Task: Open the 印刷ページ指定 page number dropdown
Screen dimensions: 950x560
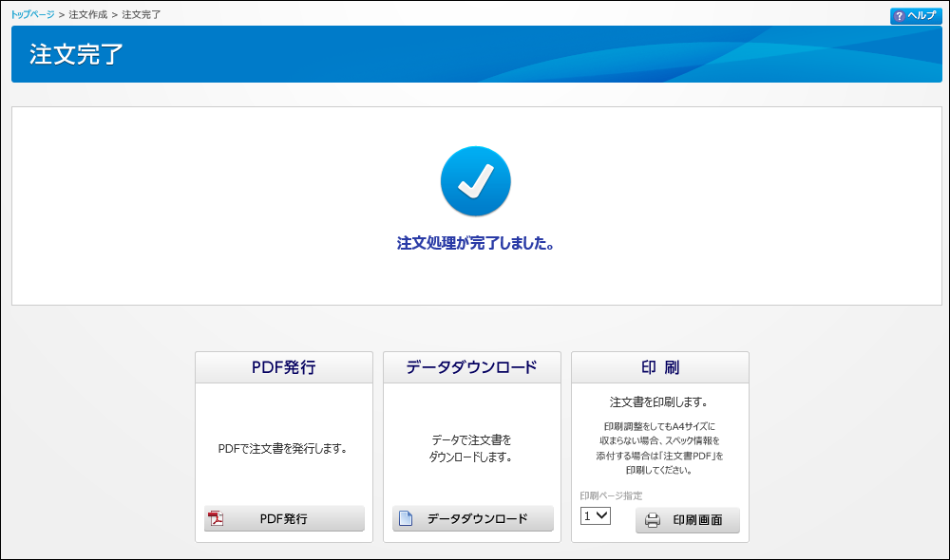Action: tap(596, 515)
